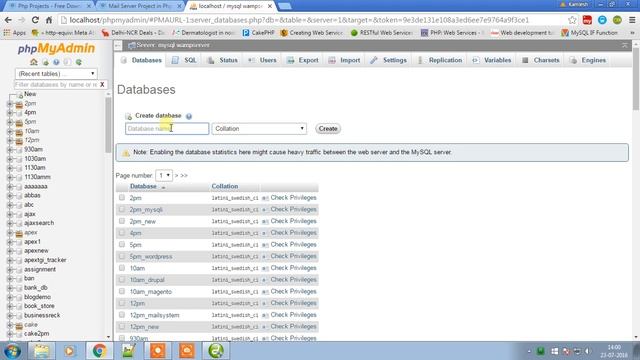Image resolution: width=640 pixels, height=360 pixels.
Task: Check the box for database 10am
Action: tap(122, 268)
